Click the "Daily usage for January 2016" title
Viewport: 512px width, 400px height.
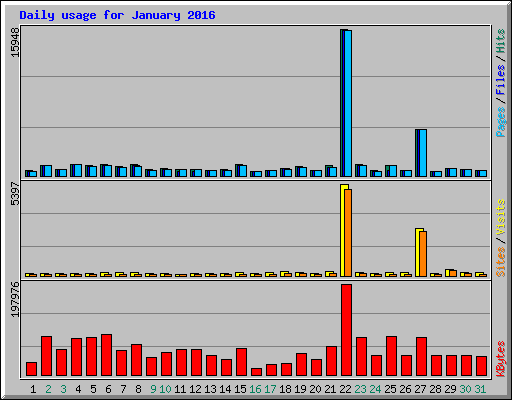click(117, 15)
